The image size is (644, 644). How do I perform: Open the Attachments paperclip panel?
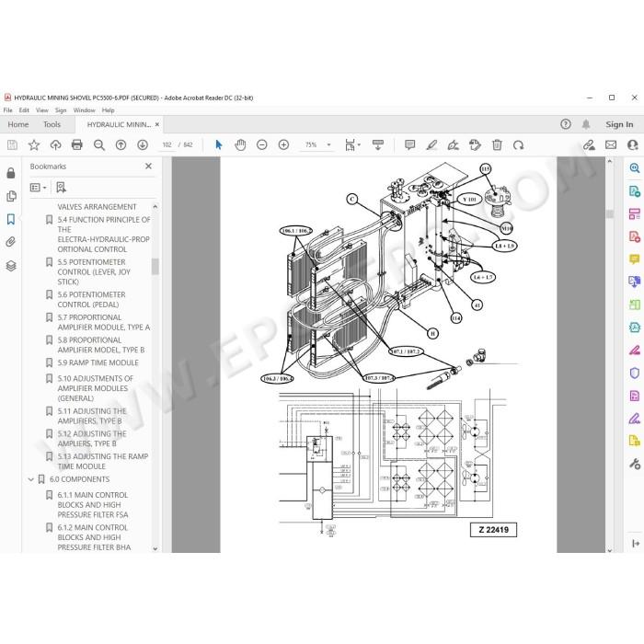coord(11,242)
